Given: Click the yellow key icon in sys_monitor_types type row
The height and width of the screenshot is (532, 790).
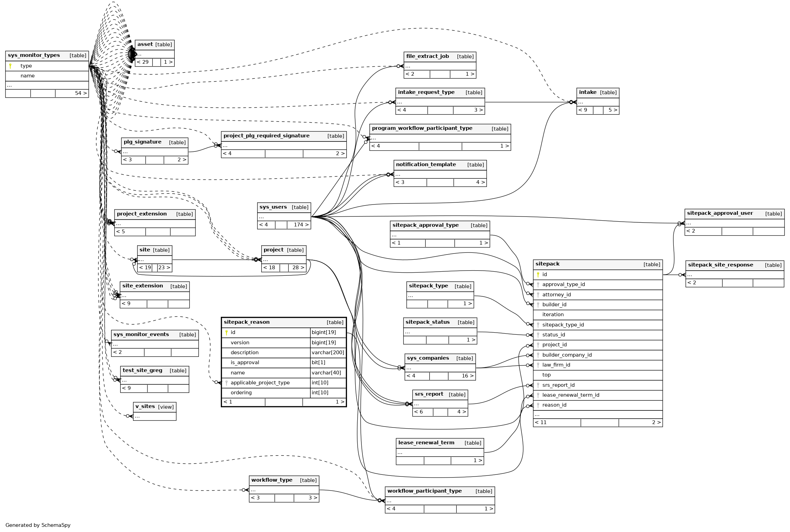Looking at the screenshot, I should click(11, 66).
